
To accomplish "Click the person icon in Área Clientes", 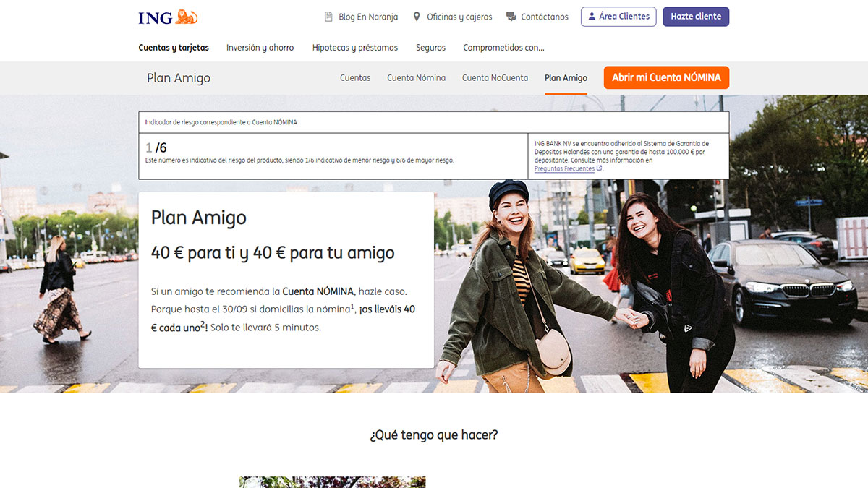I will pos(592,17).
